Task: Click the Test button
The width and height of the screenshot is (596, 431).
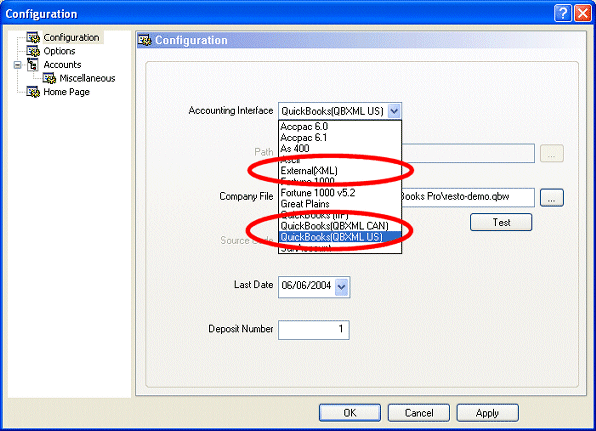Action: tap(501, 222)
